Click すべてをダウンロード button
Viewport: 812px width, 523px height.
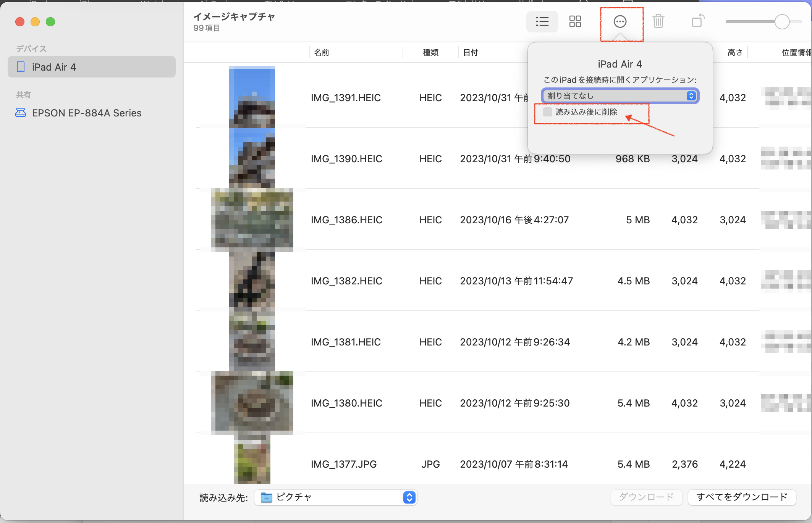[741, 497]
